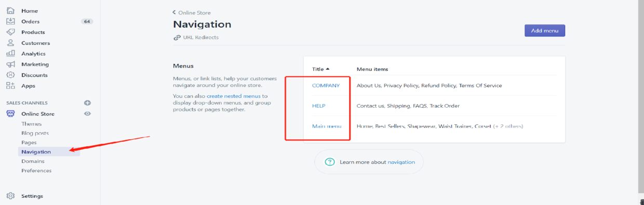Click the Orders count badge 64

[x=87, y=21]
